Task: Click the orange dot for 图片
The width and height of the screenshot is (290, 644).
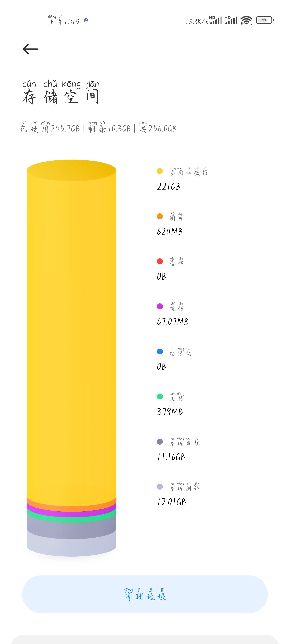Action: (x=160, y=216)
